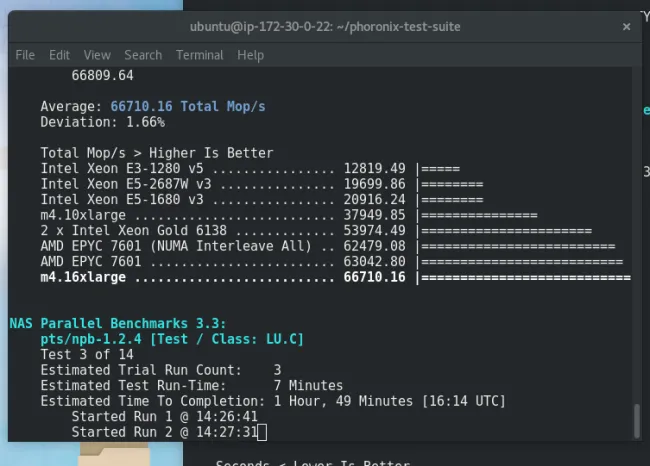Close the terminal window

point(627,26)
